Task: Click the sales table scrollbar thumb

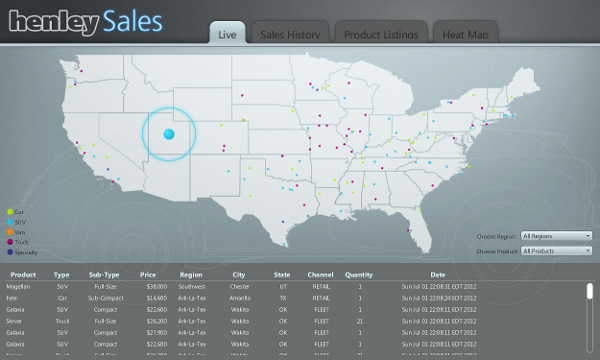Action: point(590,291)
